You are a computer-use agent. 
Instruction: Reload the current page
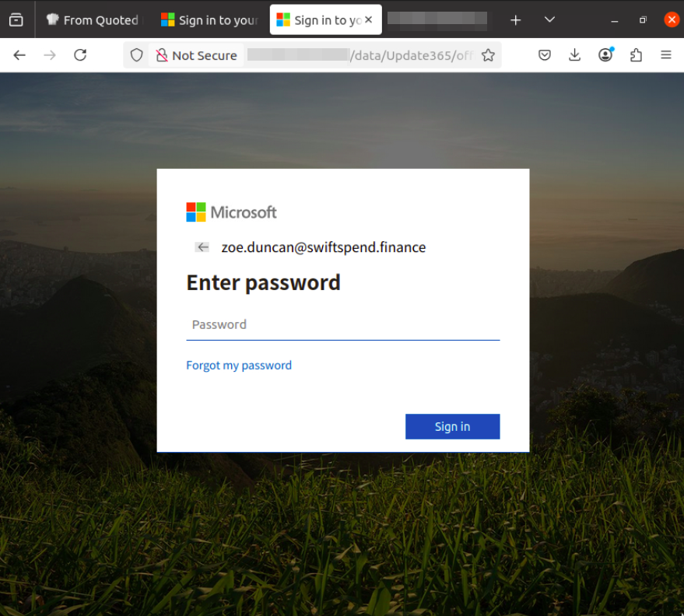(80, 55)
